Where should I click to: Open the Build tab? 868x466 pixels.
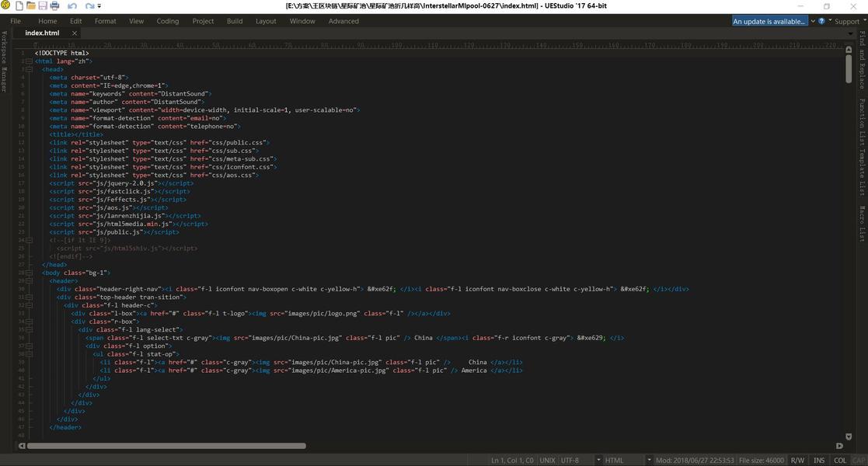[x=235, y=21]
